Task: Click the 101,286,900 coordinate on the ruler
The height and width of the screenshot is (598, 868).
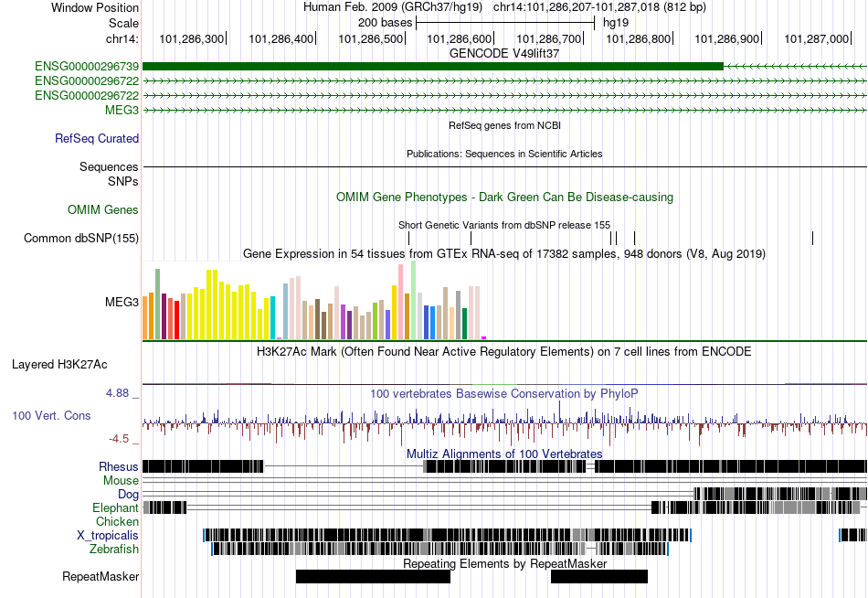Action: [727, 38]
